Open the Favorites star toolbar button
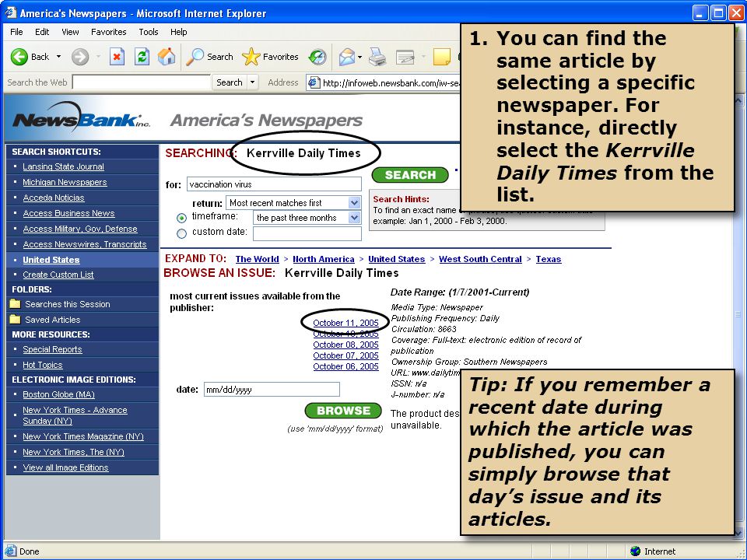This screenshot has height=560, width=747. coord(270,57)
